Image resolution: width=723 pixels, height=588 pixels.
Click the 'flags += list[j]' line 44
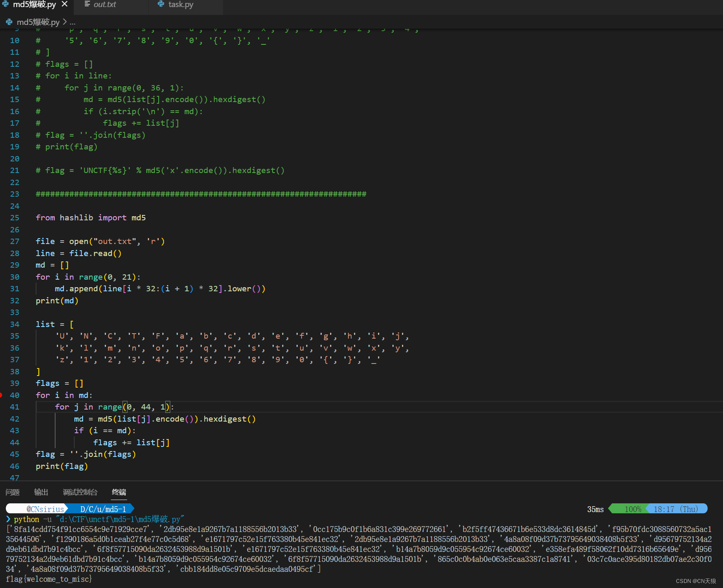click(132, 443)
